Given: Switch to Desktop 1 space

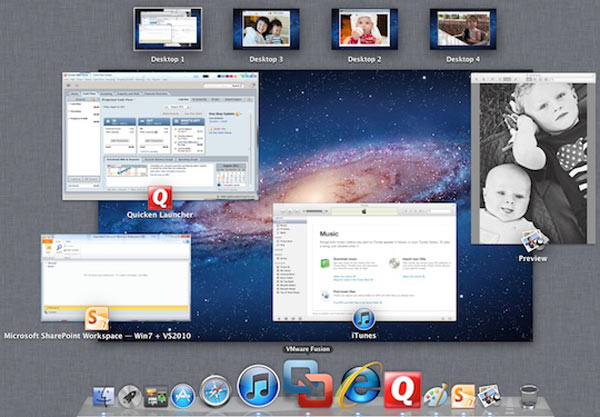Looking at the screenshot, I should tap(167, 29).
